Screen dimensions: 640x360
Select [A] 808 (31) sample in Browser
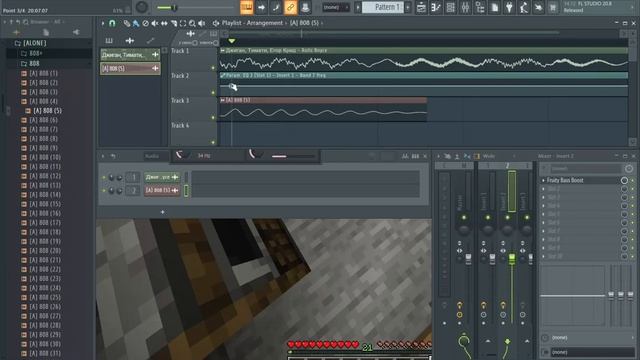(45, 353)
